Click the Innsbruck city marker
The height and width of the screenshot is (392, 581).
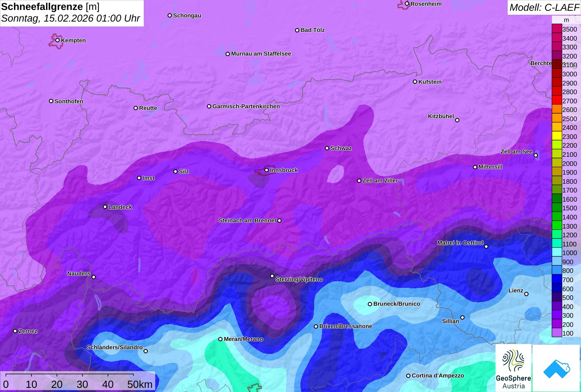point(266,170)
